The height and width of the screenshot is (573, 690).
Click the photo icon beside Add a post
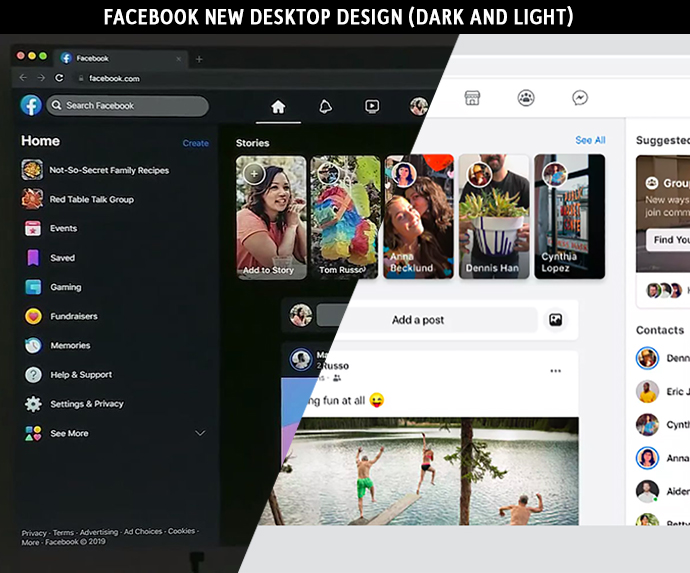click(555, 320)
